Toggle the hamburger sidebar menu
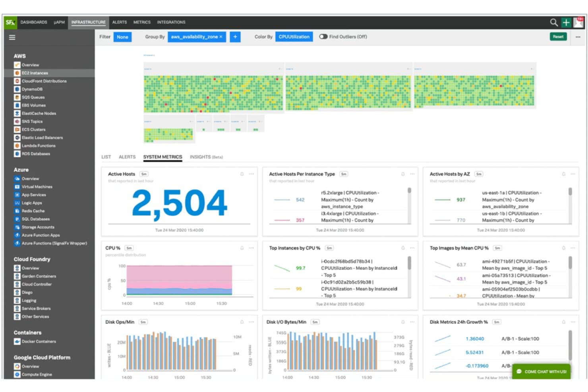Image resolution: width=588 pixels, height=392 pixels. (12, 37)
